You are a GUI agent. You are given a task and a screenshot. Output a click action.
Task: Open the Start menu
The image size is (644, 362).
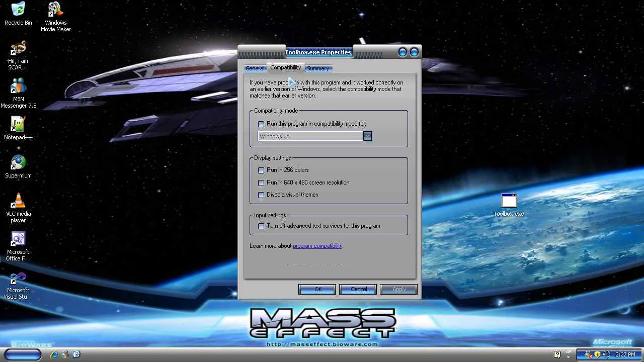[x=23, y=354]
